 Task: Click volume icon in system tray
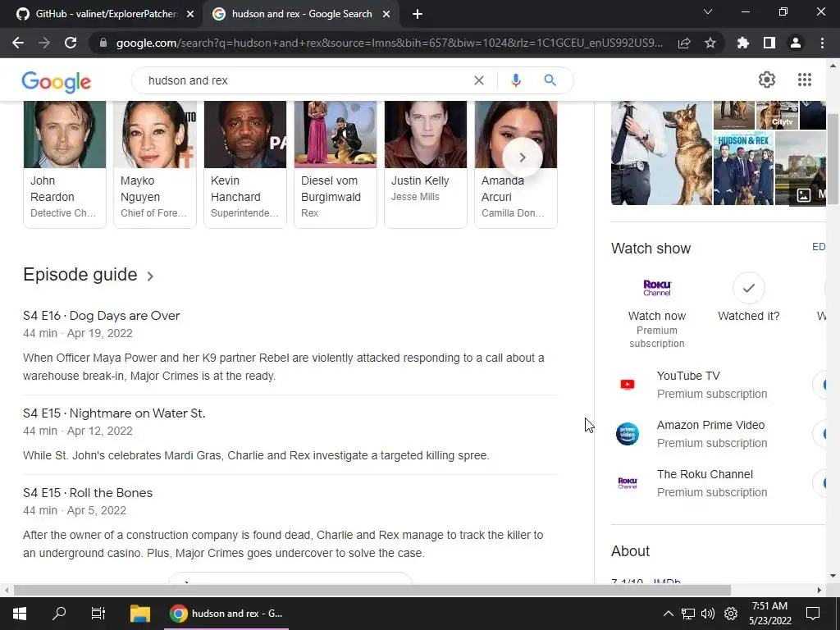[x=708, y=614]
